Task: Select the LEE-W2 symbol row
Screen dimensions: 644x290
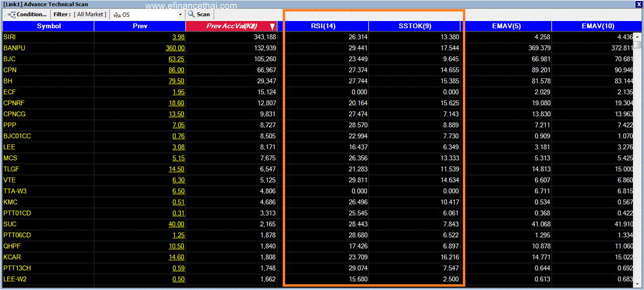Action: (318, 279)
